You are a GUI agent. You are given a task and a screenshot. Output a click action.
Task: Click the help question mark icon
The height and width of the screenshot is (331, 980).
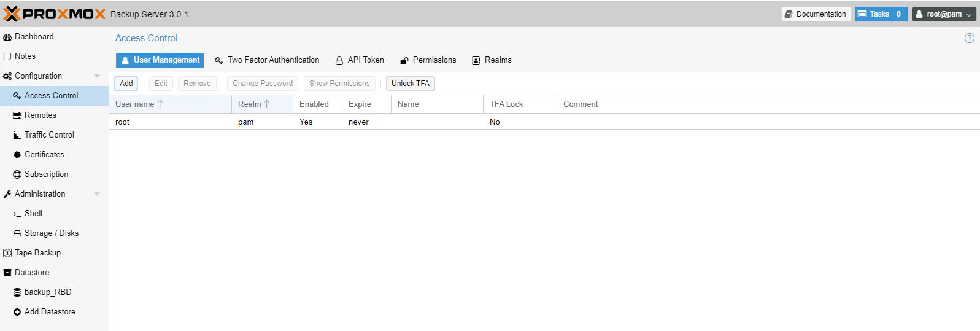point(970,38)
